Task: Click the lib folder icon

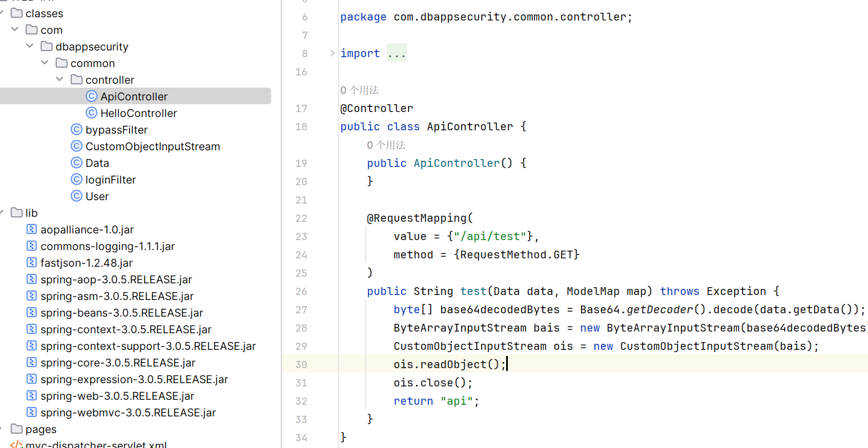Action: 17,212
